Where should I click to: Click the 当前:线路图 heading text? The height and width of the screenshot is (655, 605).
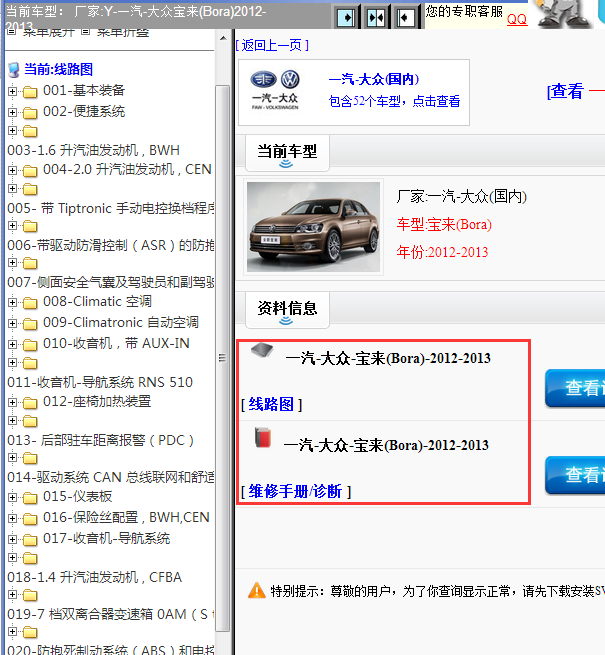(x=58, y=69)
